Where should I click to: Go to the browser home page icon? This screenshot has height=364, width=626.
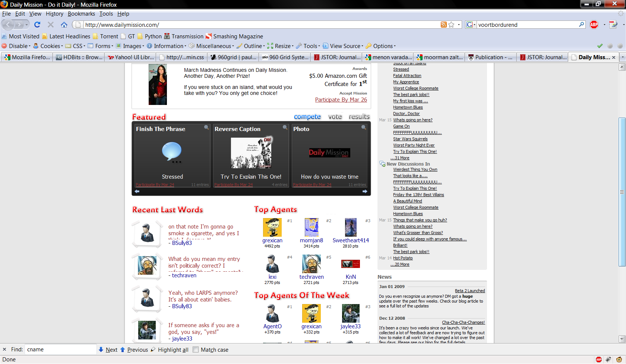click(x=64, y=25)
